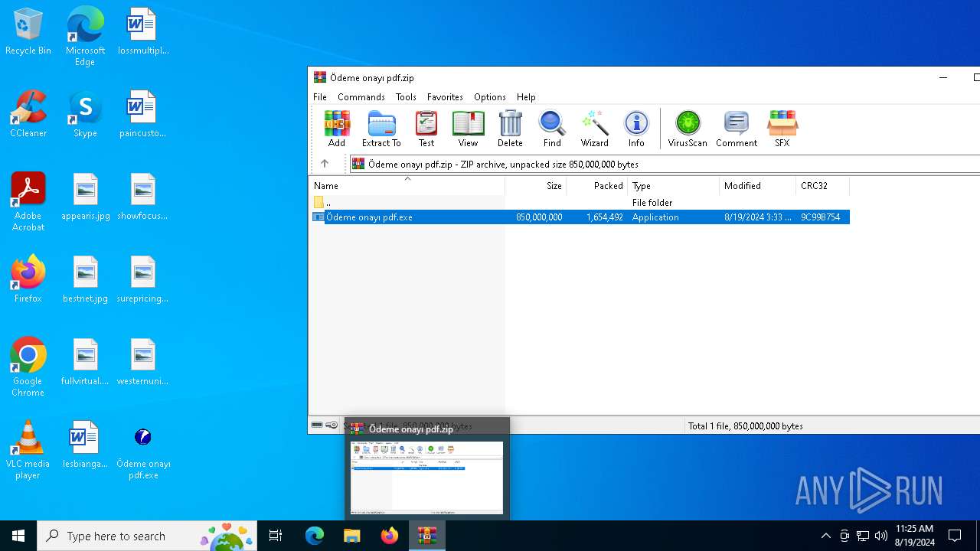Click the View toolbar icon
The width and height of the screenshot is (980, 551).
(468, 129)
